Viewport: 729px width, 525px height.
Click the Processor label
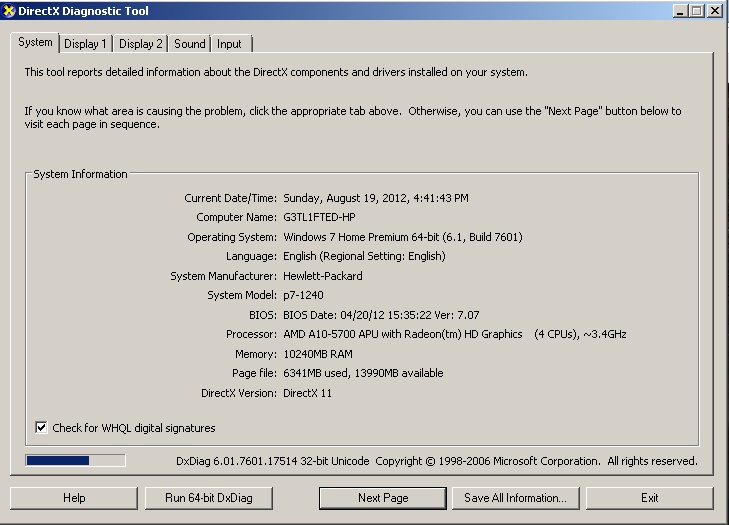coord(252,334)
